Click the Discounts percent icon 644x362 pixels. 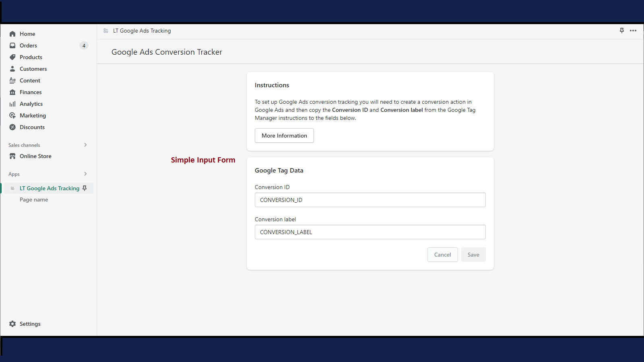tap(12, 127)
